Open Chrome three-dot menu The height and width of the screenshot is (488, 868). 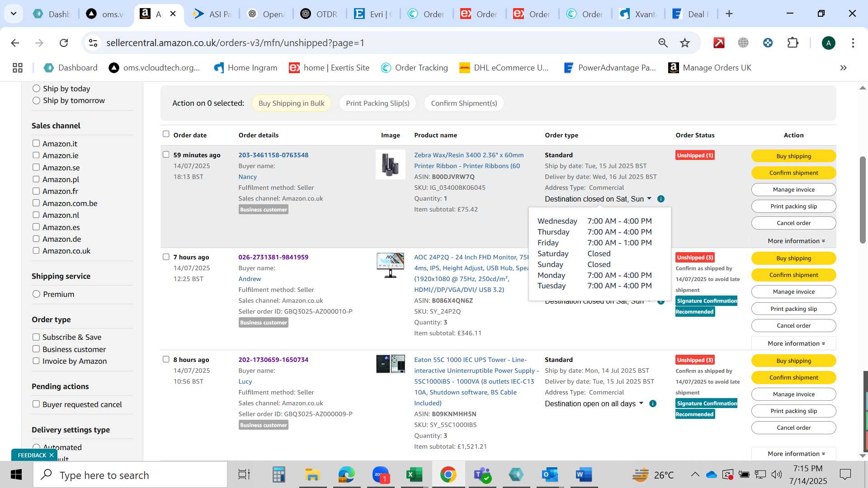click(853, 43)
